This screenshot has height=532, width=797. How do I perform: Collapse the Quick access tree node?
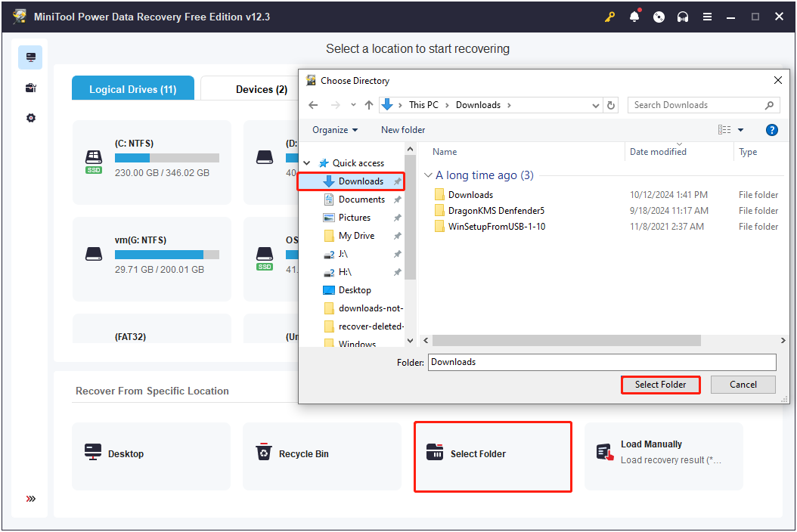tap(307, 163)
